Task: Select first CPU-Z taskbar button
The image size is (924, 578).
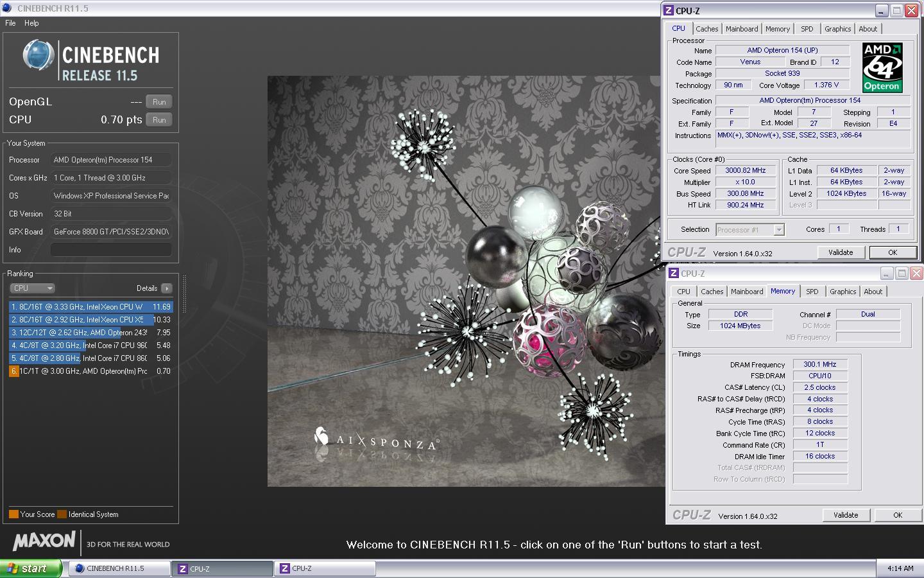Action: (x=223, y=568)
